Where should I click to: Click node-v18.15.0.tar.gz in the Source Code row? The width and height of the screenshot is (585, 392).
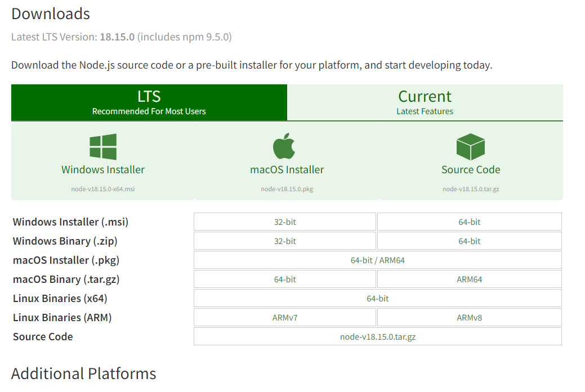coord(378,337)
